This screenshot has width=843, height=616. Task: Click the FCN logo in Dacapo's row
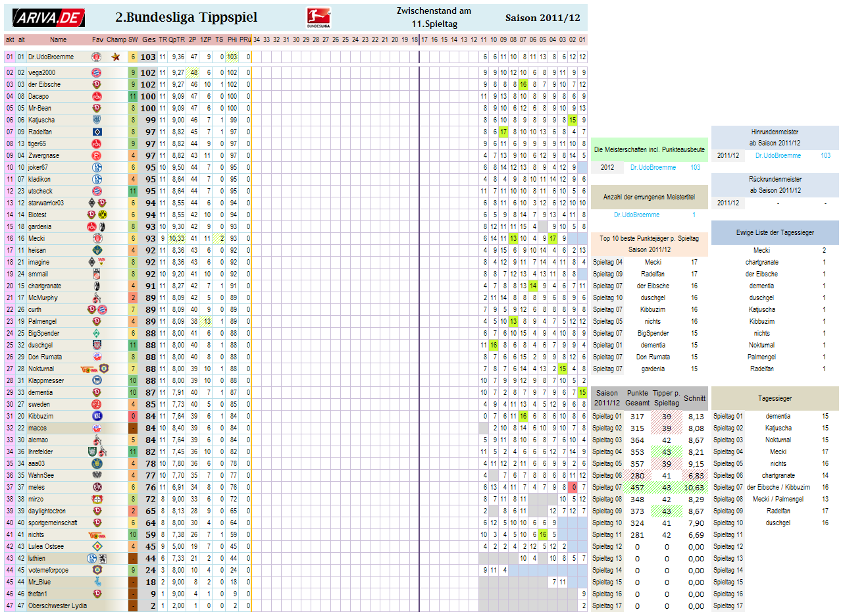pos(97,96)
